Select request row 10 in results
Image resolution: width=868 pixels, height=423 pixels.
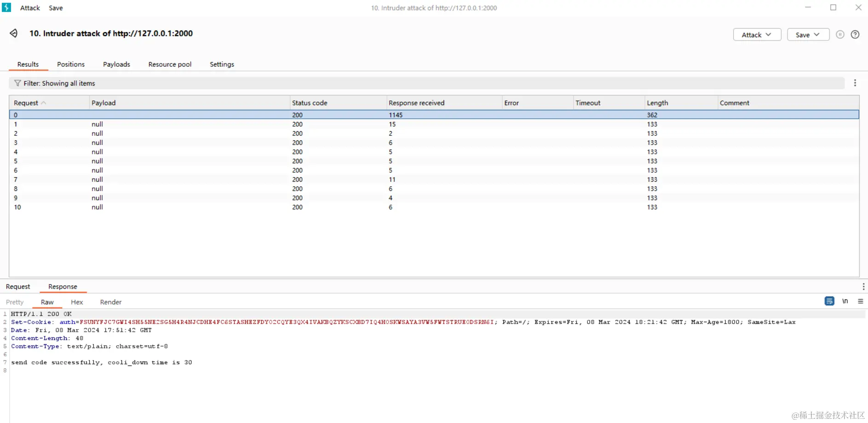pyautogui.click(x=434, y=207)
